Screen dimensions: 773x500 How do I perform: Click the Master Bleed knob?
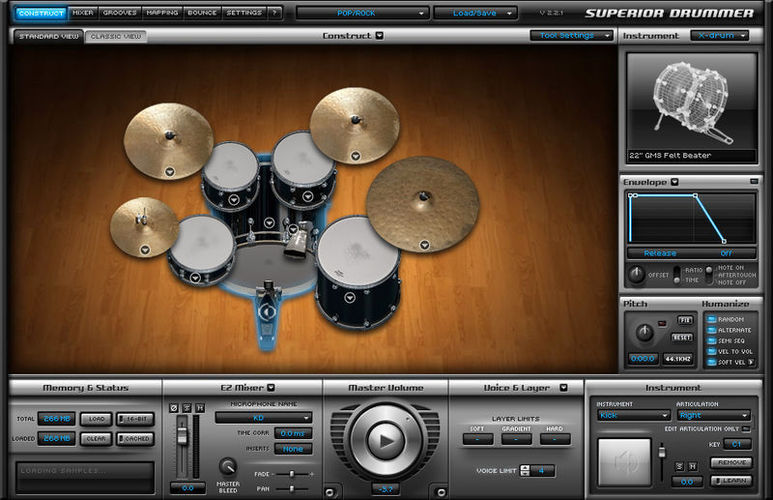click(x=227, y=466)
